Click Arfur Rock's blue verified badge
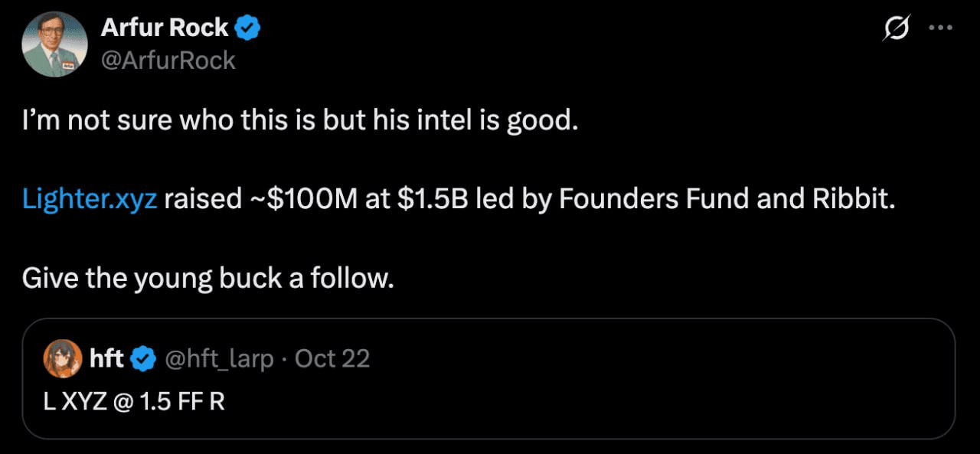The height and width of the screenshot is (454, 980). [248, 28]
